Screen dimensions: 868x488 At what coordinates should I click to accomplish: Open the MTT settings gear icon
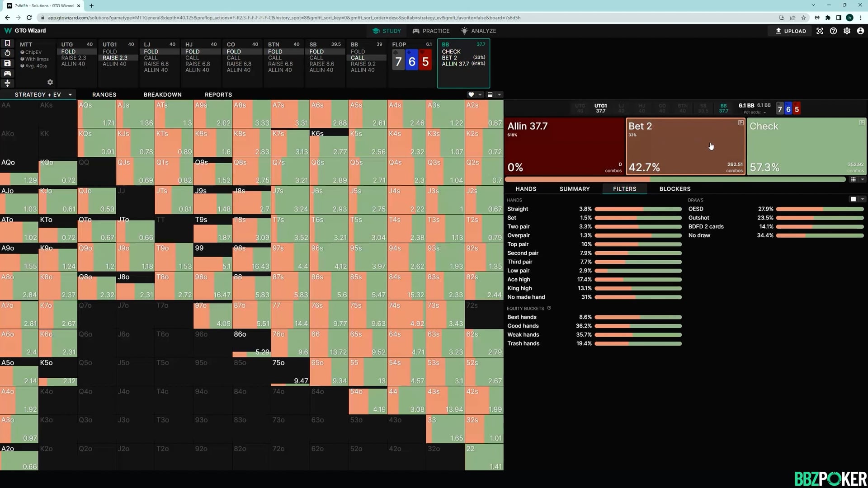click(x=50, y=82)
